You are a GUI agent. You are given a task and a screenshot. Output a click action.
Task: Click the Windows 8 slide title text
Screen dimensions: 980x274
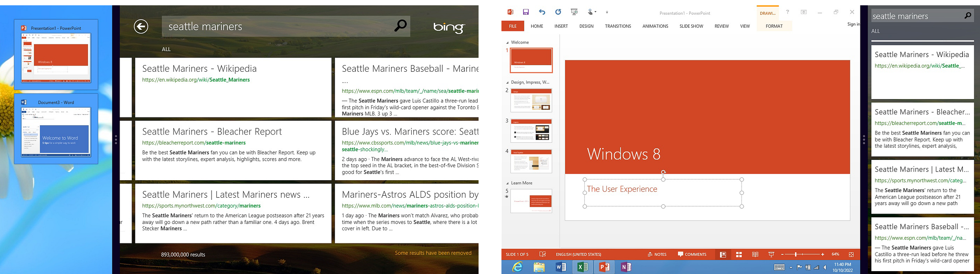624,154
